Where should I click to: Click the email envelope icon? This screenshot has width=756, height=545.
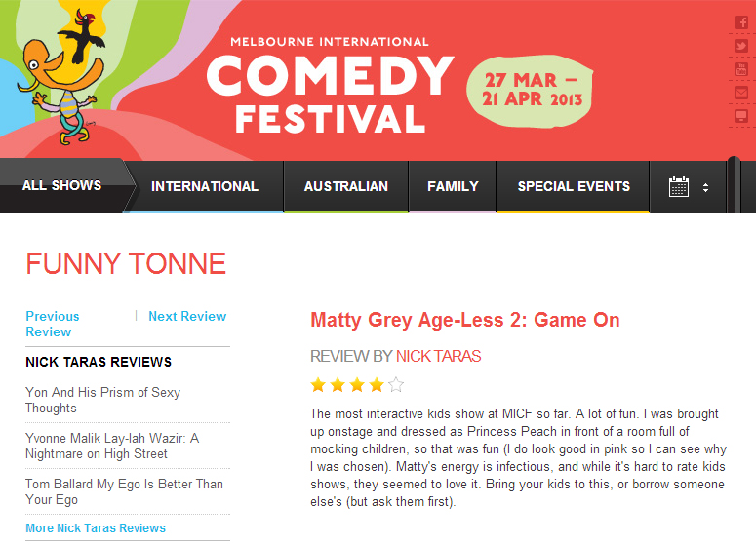(741, 93)
